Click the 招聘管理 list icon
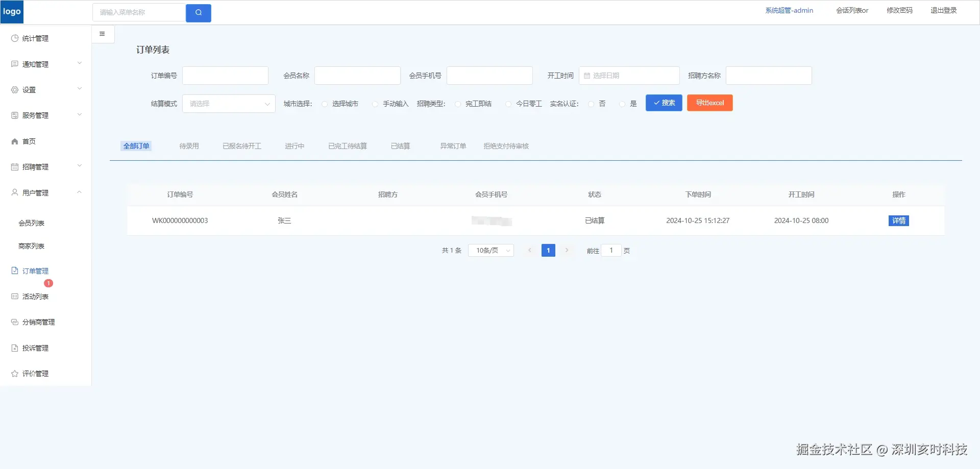 pos(15,167)
